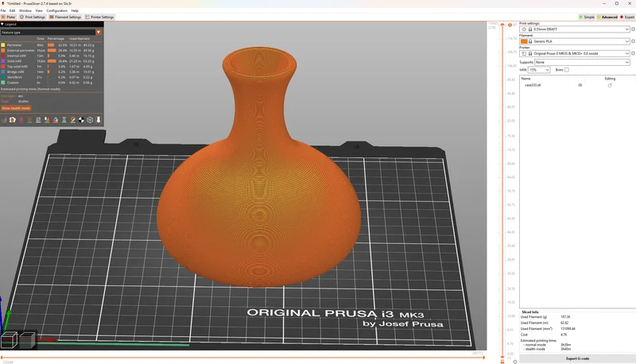This screenshot has width=636, height=364.
Task: Toggle center of gravity marker icon
Action: pyautogui.click(x=81, y=120)
